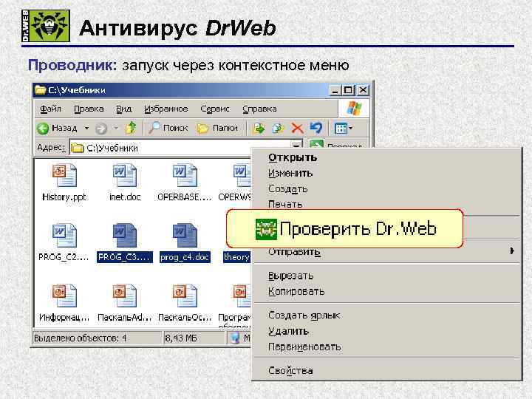Select the Информац presentation icon
The width and height of the screenshot is (532, 399).
[x=64, y=296]
